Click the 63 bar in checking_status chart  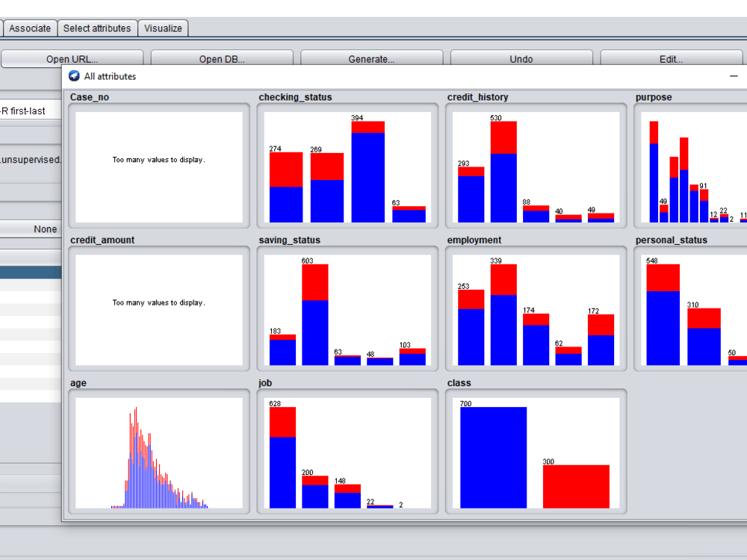409,214
